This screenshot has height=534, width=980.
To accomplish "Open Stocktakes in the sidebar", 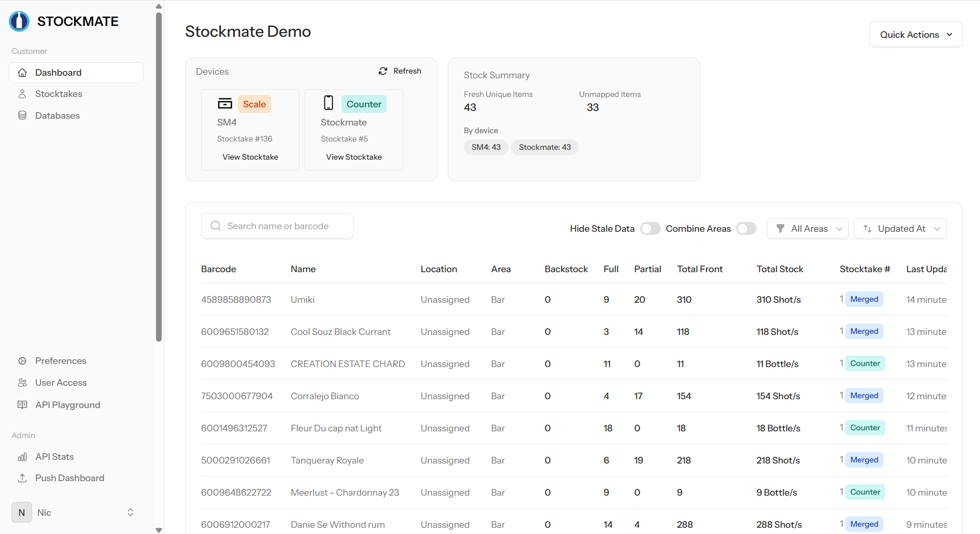I will point(76,94).
